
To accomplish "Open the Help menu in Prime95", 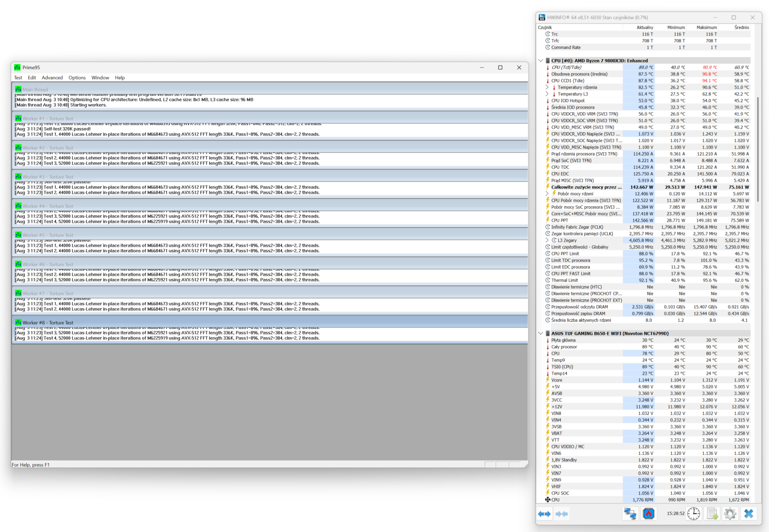I will 120,78.
